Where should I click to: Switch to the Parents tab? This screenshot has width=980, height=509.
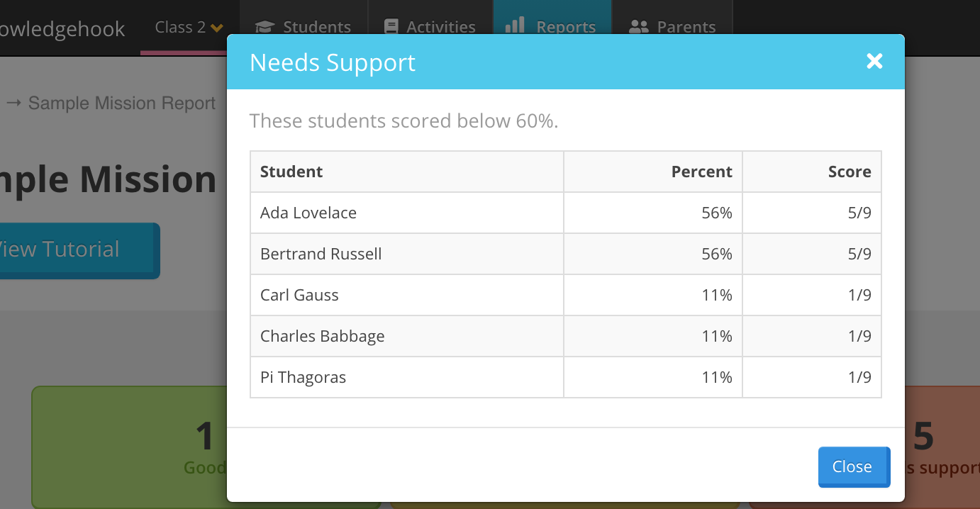point(686,27)
